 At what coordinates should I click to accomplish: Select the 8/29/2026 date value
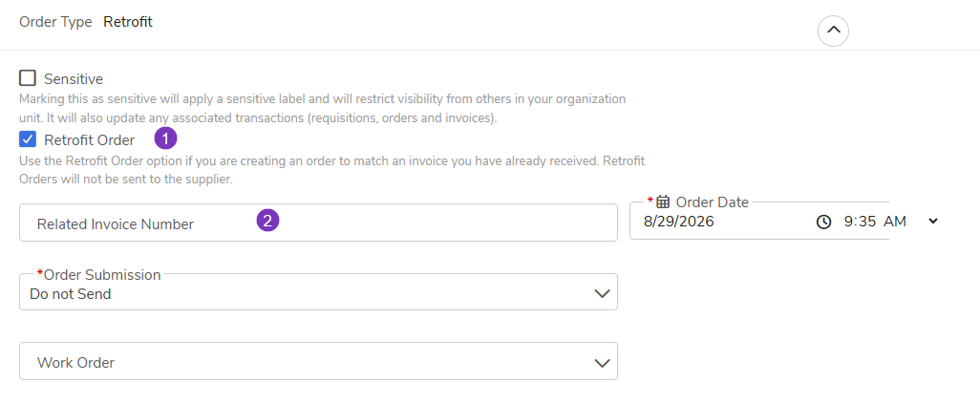pyautogui.click(x=679, y=222)
